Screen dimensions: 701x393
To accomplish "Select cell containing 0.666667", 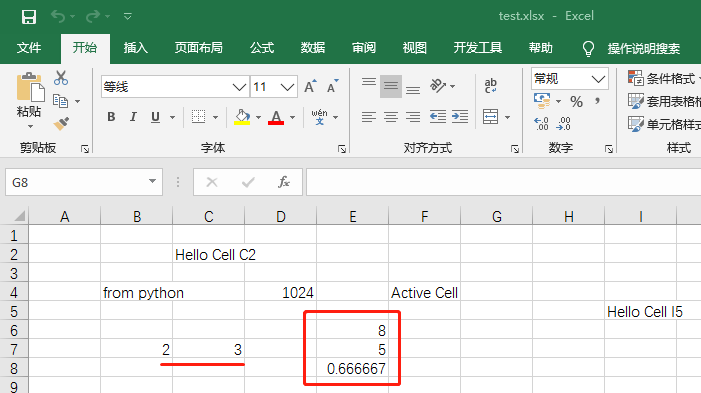I will coord(353,368).
